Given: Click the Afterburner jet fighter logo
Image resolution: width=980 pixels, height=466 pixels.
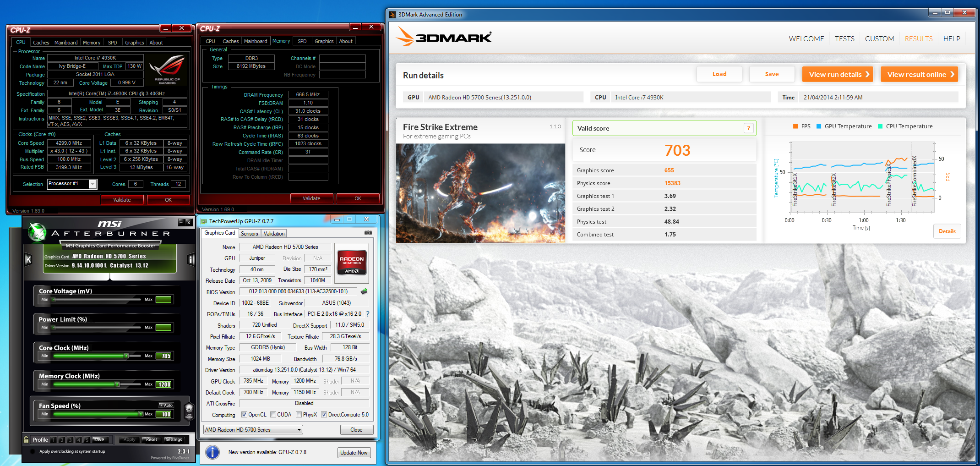Looking at the screenshot, I should tap(37, 232).
